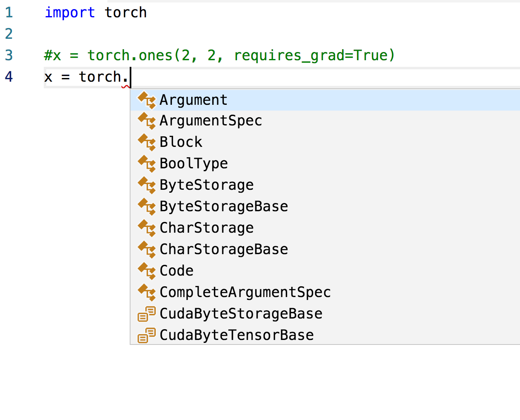Click the CudaByteTensorBase item icon
The width and height of the screenshot is (520, 420).
coord(147,335)
